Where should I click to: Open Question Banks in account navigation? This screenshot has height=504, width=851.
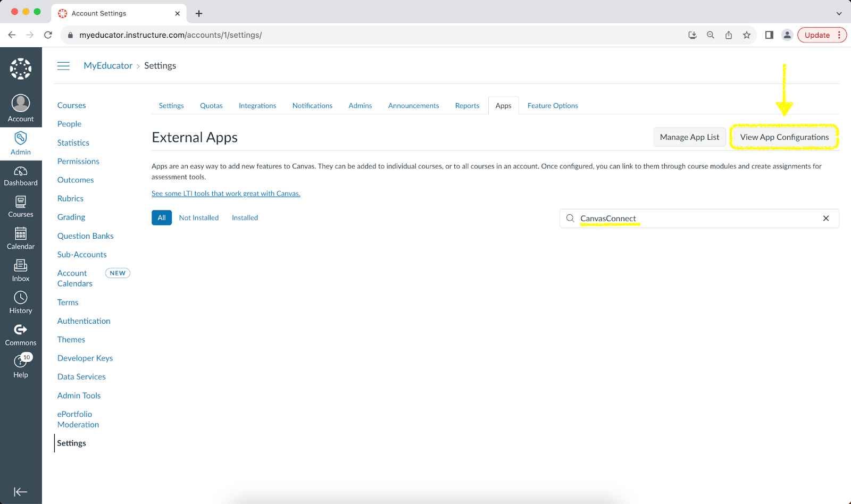(x=85, y=236)
